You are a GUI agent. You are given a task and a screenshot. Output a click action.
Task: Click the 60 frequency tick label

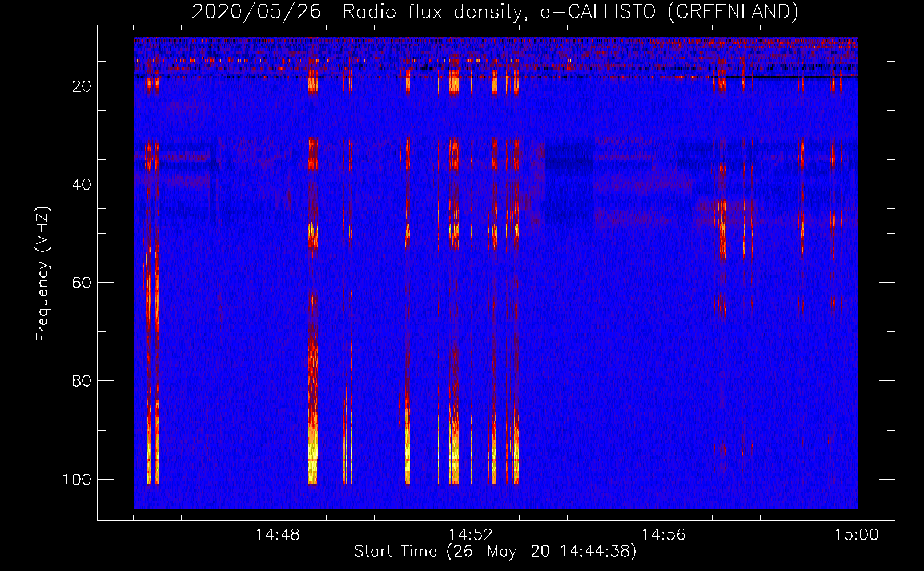coord(82,283)
